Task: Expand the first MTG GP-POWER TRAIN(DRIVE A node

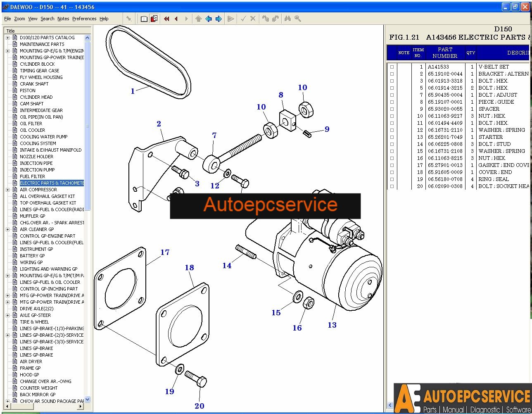Action: coord(7,295)
